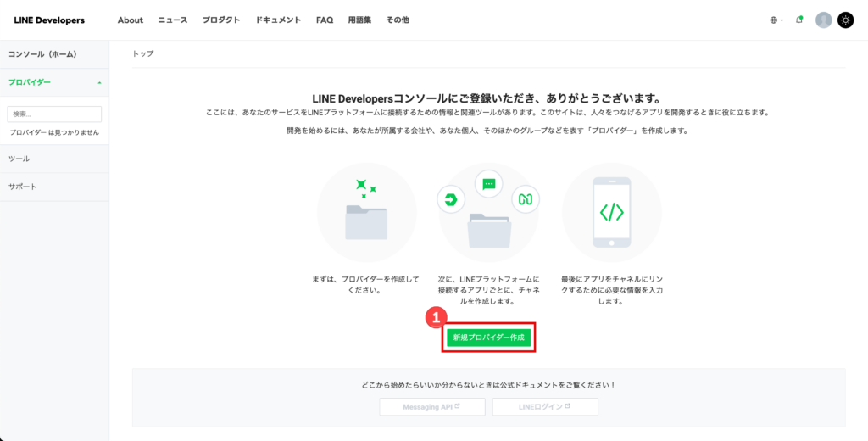
Task: Expand the その他 menu
Action: [398, 20]
